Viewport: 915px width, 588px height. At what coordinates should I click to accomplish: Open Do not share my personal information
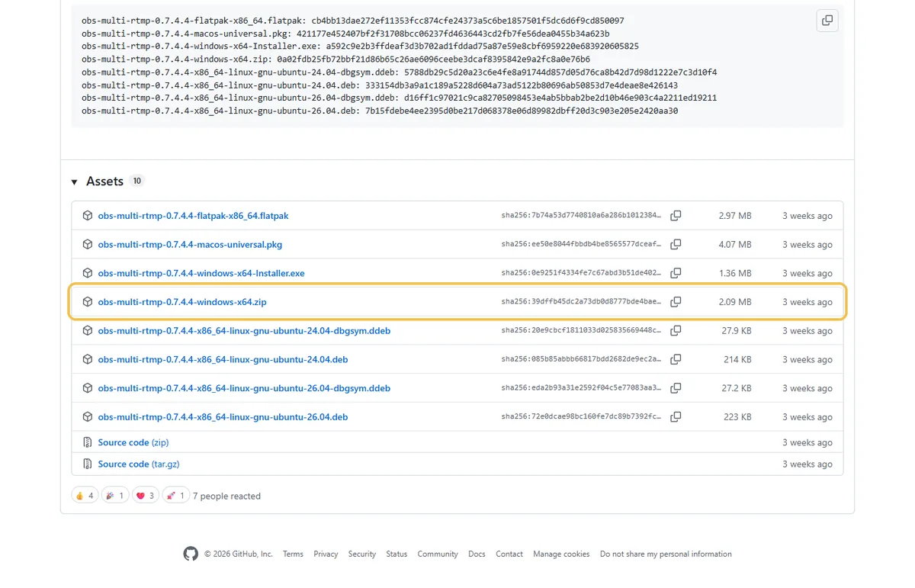coord(666,554)
